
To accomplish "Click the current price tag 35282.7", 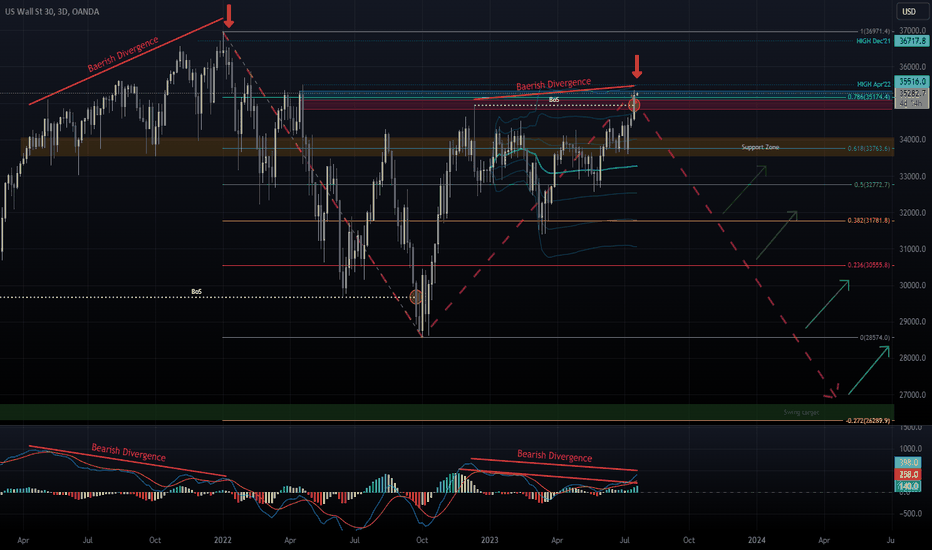I will click(x=911, y=93).
